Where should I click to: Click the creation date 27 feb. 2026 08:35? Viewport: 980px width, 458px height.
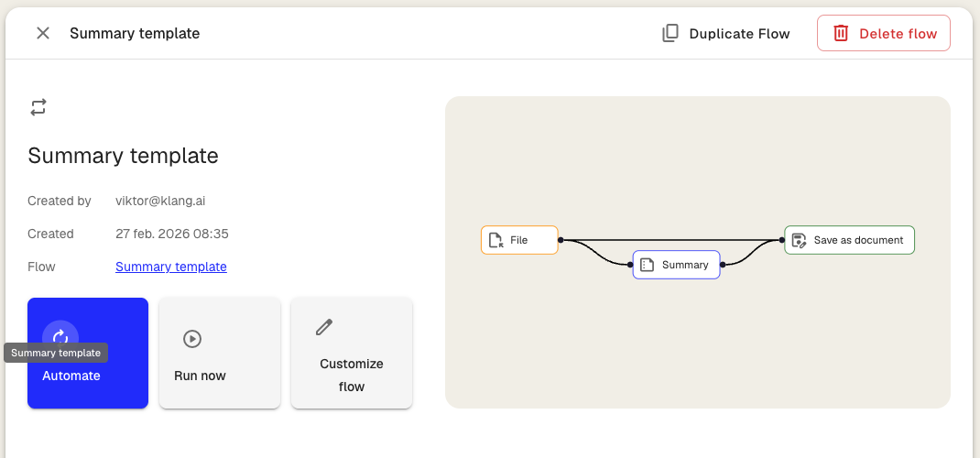click(x=172, y=234)
